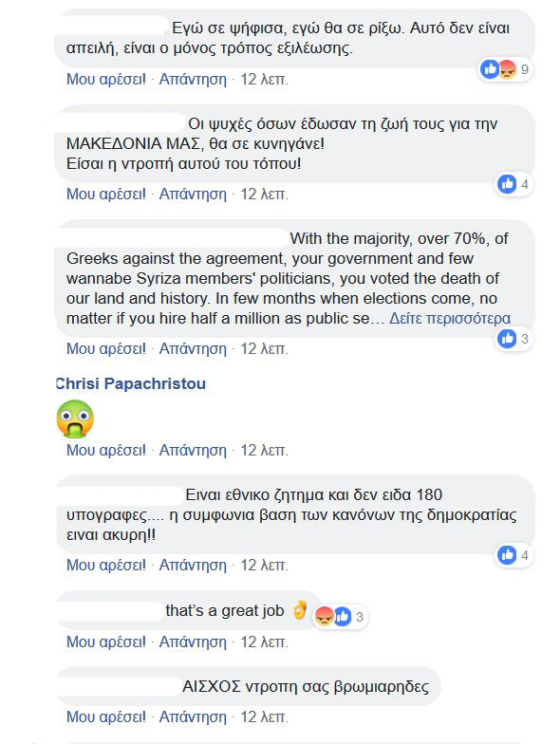Like the 'that's a great job' comment
The width and height of the screenshot is (560, 744).
click(x=106, y=642)
